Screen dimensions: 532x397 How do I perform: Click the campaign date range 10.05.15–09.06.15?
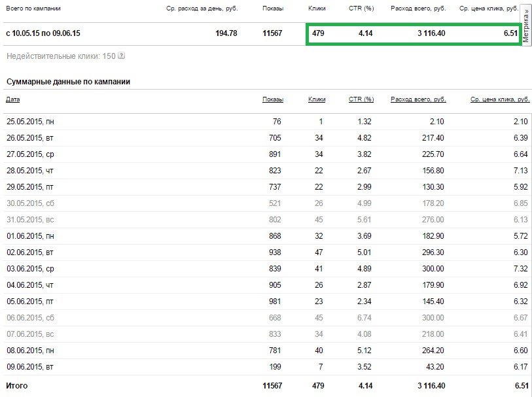[47, 33]
